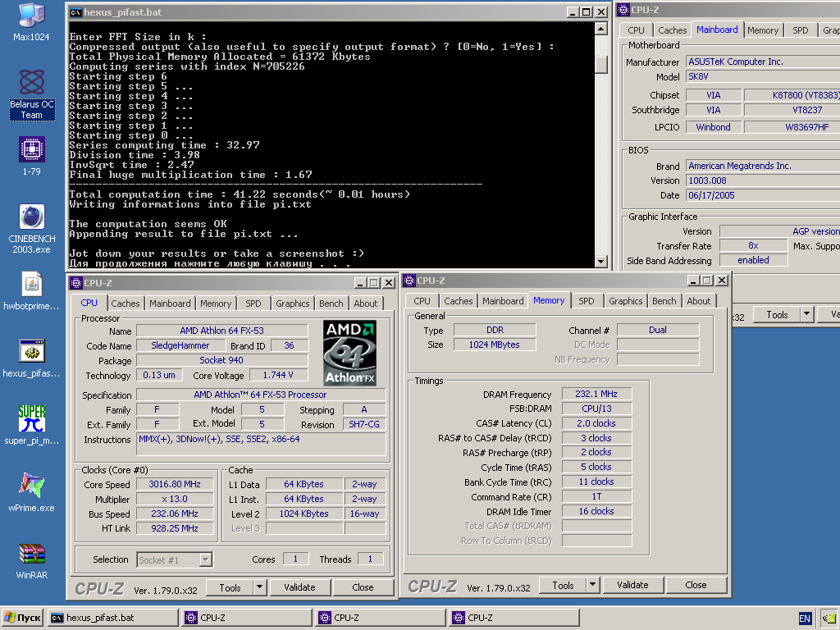The image size is (840, 630).
Task: Click the HT Link 928.25 MHz value
Action: coord(175,528)
